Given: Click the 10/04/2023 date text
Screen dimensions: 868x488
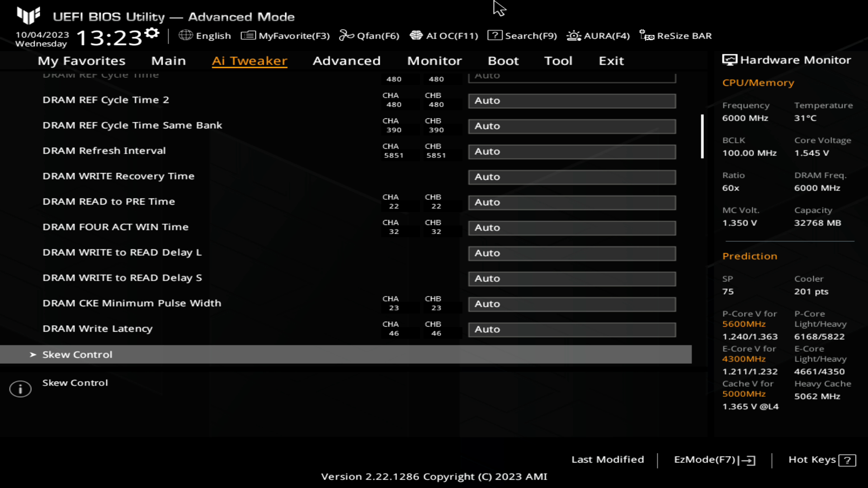Looking at the screenshot, I should [x=42, y=35].
